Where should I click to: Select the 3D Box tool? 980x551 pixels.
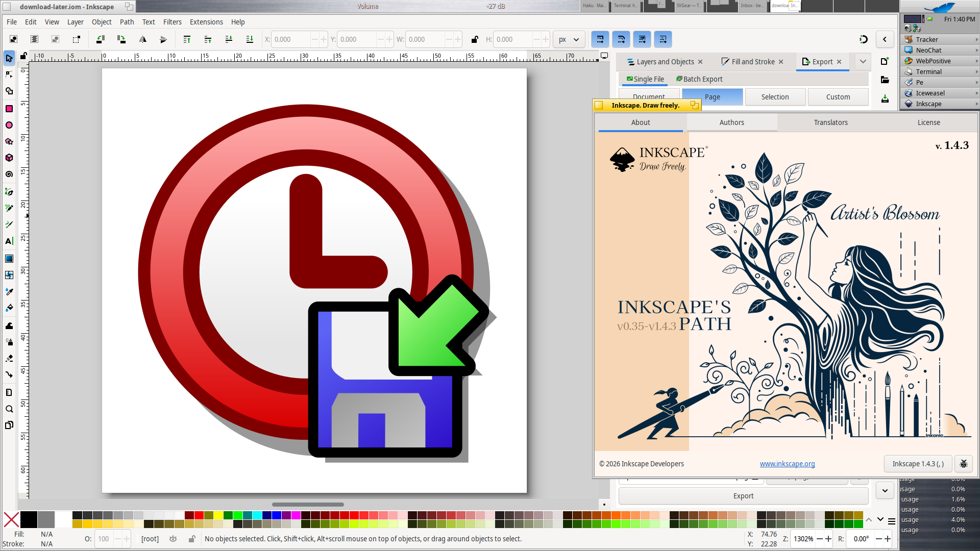click(9, 158)
